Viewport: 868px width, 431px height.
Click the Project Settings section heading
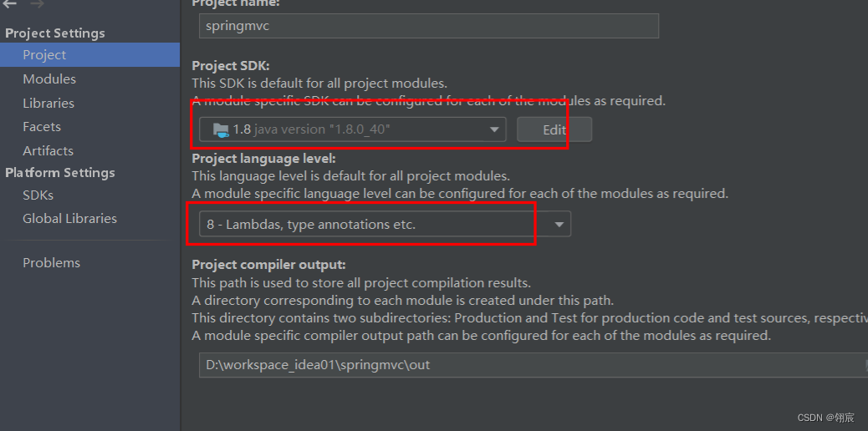[x=55, y=33]
